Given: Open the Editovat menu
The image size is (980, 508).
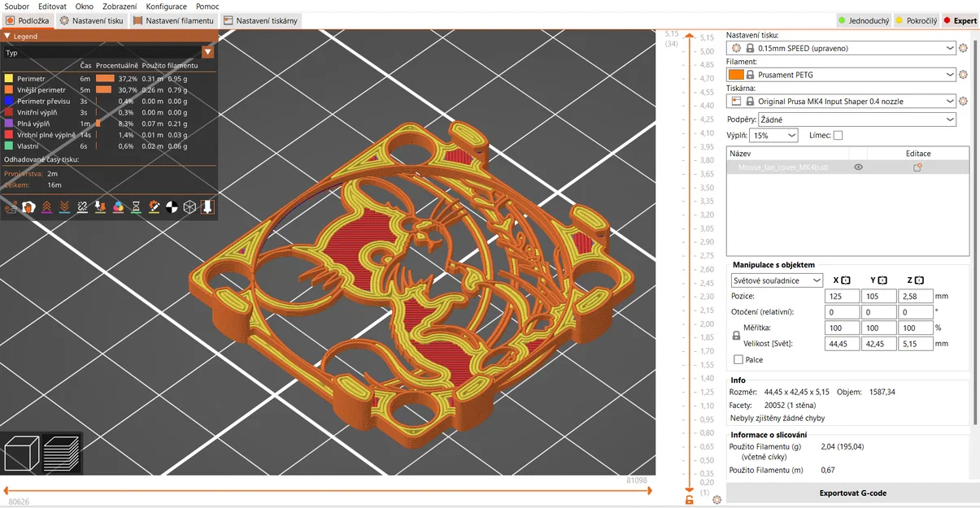Looking at the screenshot, I should 52,7.
